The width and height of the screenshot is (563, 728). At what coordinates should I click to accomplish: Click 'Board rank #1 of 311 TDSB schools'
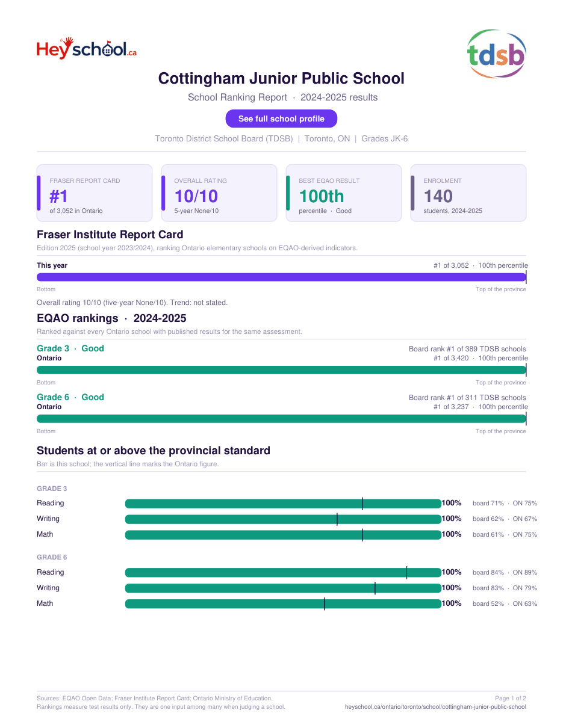(x=467, y=398)
